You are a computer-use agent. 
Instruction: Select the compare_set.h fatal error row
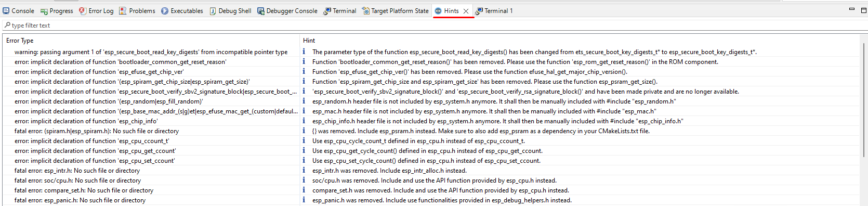click(430, 190)
